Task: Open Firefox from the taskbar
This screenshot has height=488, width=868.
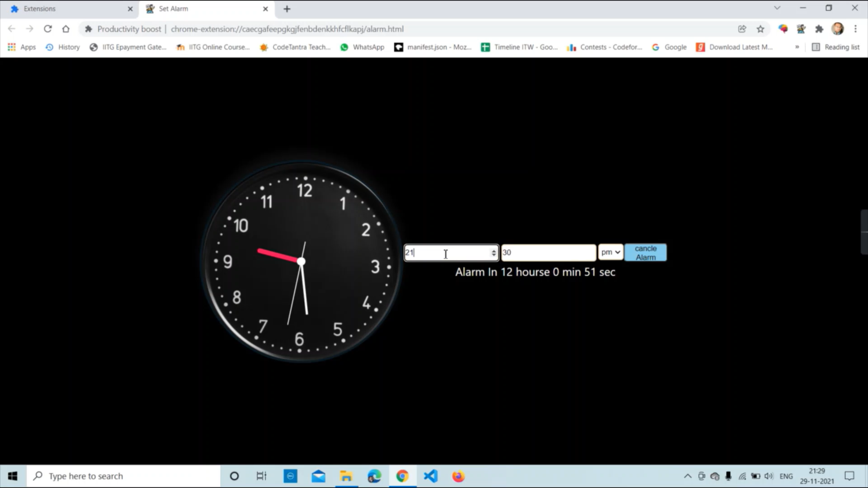Action: [458, 476]
